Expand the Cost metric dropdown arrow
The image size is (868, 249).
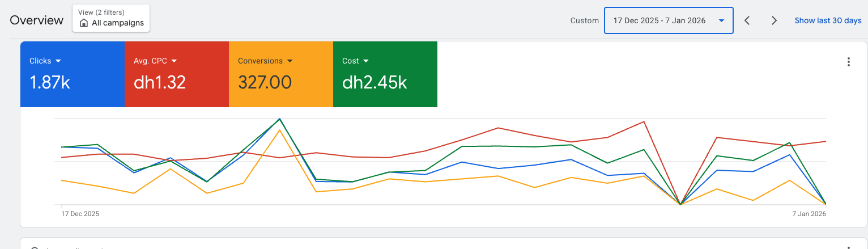(x=366, y=61)
